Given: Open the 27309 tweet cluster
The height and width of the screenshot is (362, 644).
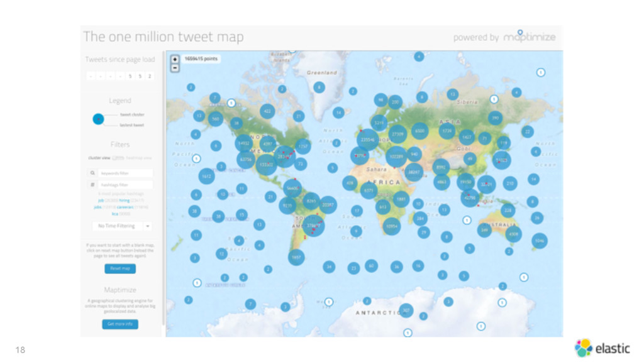Looking at the screenshot, I should pos(397,134).
